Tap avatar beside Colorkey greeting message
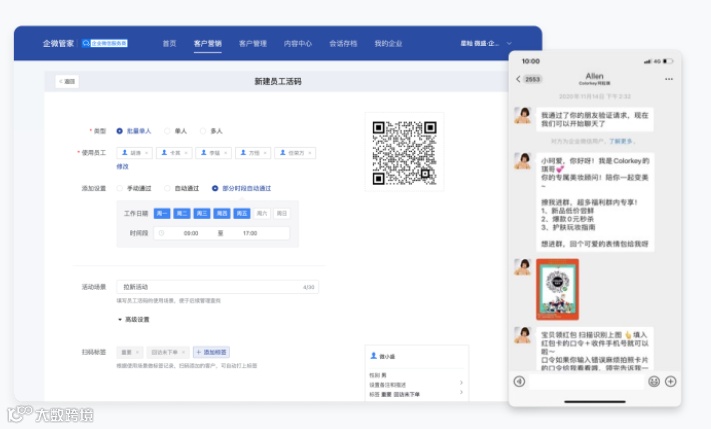Viewport: 711px width, 429px height. click(x=522, y=161)
